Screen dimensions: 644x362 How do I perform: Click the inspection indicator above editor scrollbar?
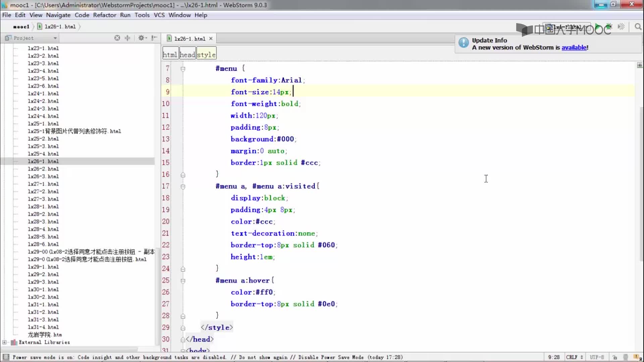pos(640,65)
